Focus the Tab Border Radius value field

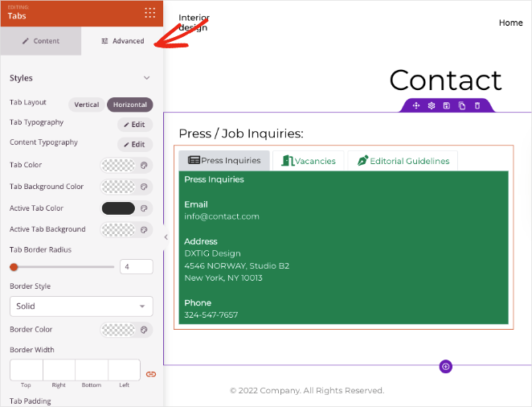(x=137, y=267)
